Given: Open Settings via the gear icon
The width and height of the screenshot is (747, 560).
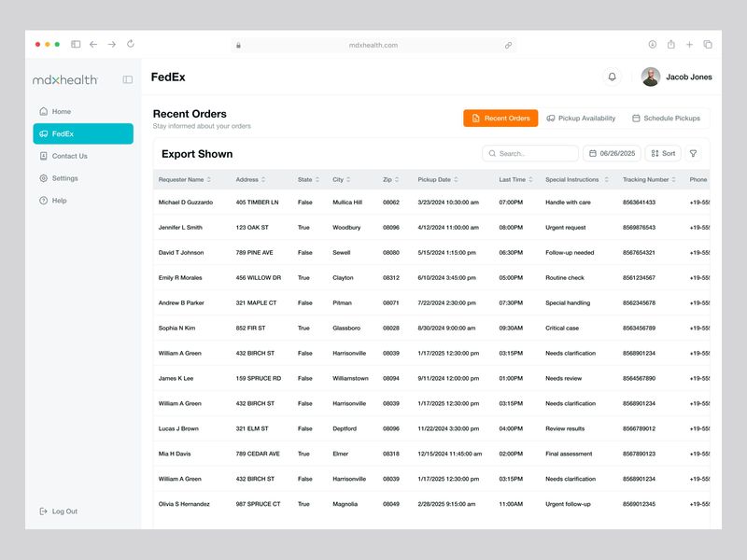Looking at the screenshot, I should [x=43, y=178].
